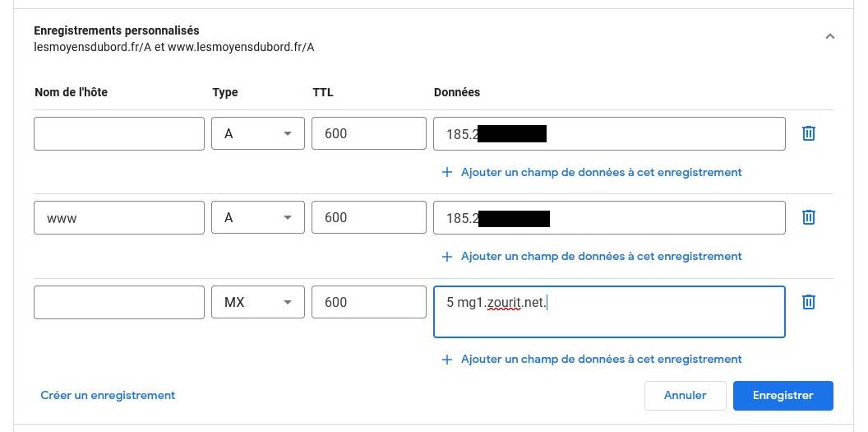Image resolution: width=868 pixels, height=432 pixels.
Task: Click Créer un enregistrement link
Action: click(108, 395)
